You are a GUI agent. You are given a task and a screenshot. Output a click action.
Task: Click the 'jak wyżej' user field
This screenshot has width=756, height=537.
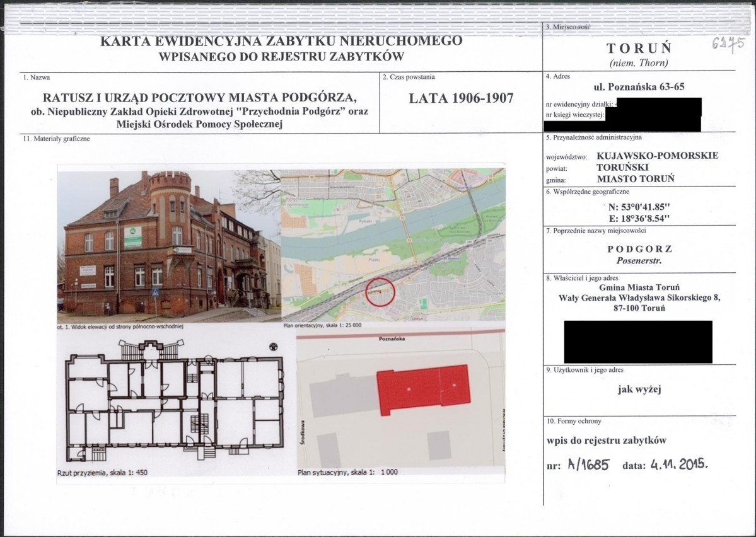[639, 390]
